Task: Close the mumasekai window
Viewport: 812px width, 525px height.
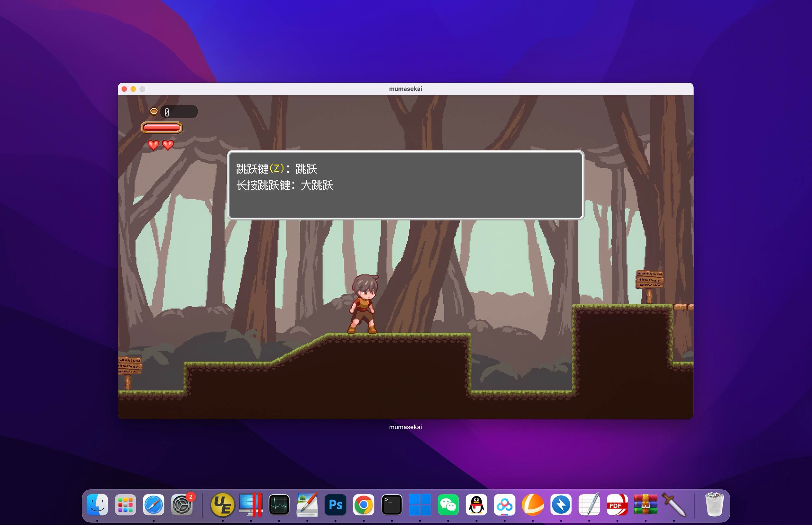Action: point(124,89)
